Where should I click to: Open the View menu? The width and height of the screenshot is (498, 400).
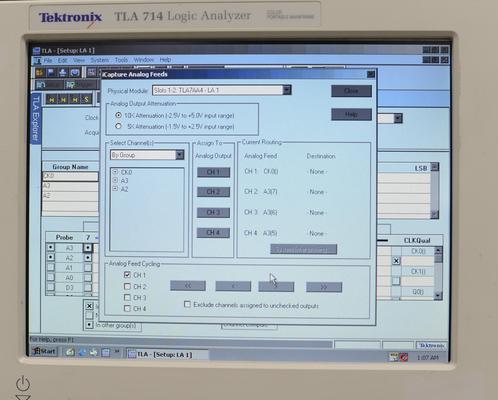79,60
